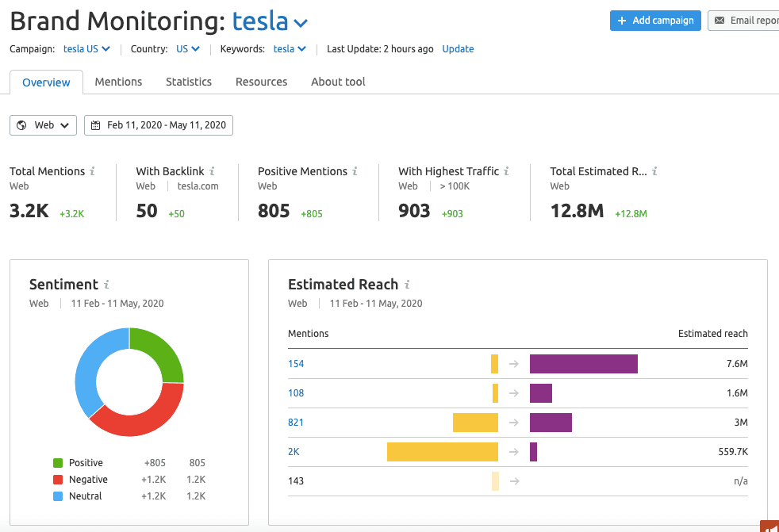The image size is (779, 532).
Task: Click the With Backlink value 50
Action: [x=147, y=211]
